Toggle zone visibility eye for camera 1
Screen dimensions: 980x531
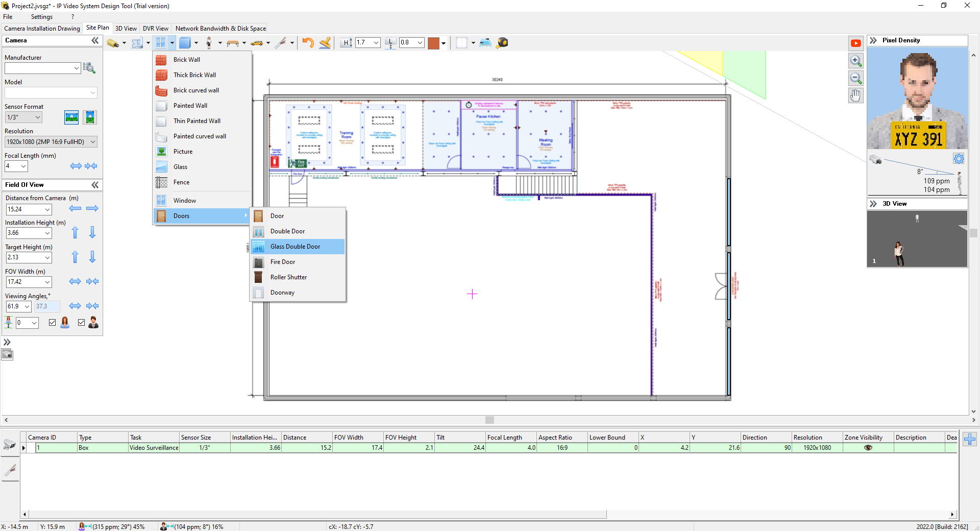pyautogui.click(x=868, y=448)
